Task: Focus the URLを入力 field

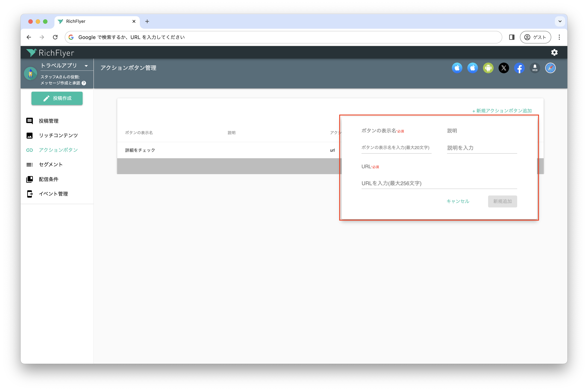Action: (x=439, y=183)
